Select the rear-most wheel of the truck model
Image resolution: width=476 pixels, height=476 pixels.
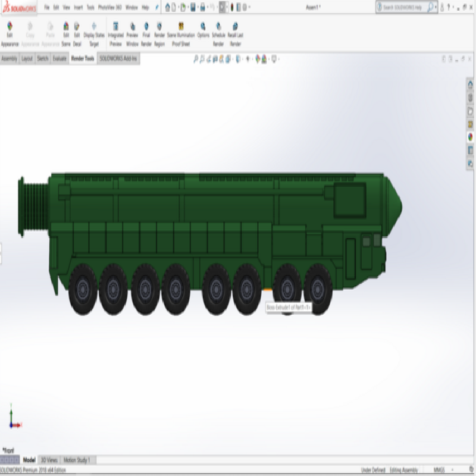tap(83, 289)
